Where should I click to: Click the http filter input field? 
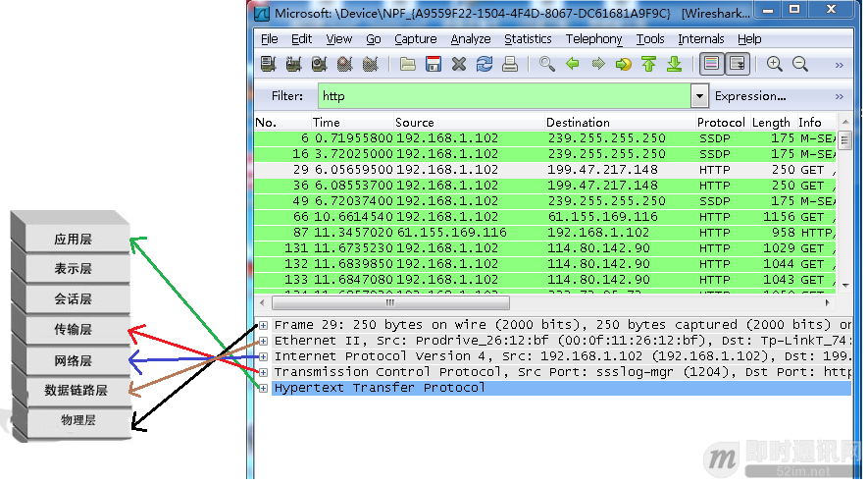pyautogui.click(x=504, y=96)
